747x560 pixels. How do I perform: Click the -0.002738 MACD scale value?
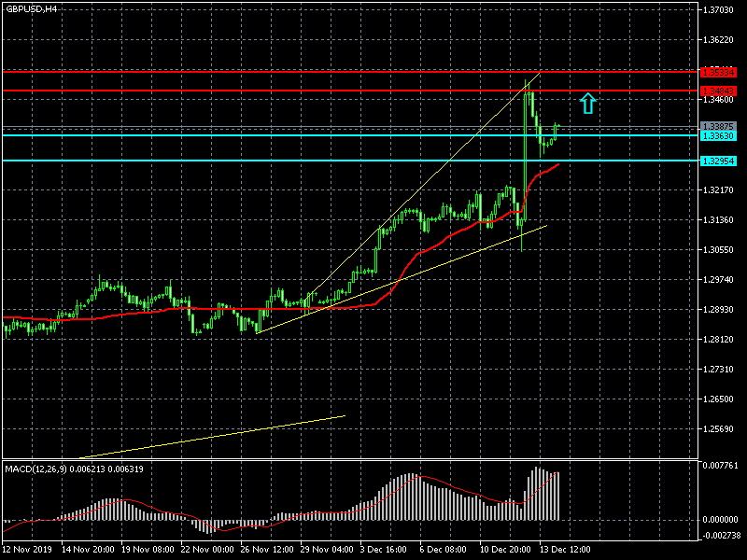pos(720,535)
